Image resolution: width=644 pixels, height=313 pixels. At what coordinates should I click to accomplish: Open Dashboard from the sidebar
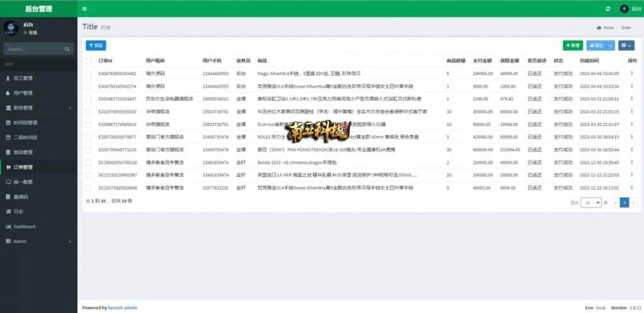coord(24,226)
